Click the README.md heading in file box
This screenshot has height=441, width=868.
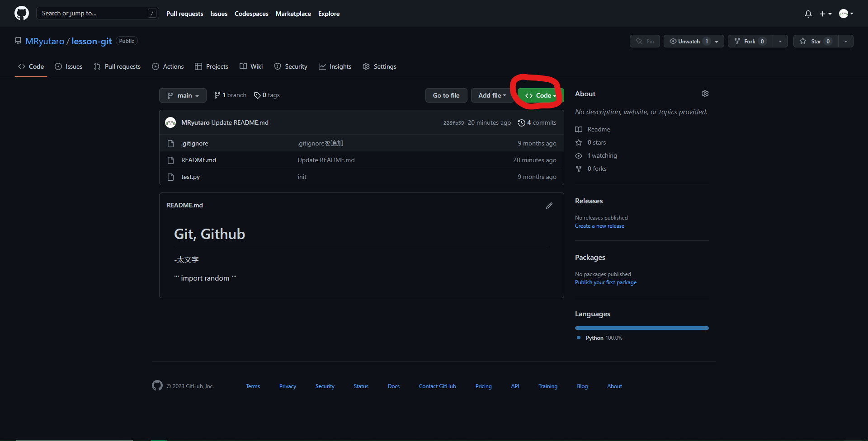(x=185, y=205)
